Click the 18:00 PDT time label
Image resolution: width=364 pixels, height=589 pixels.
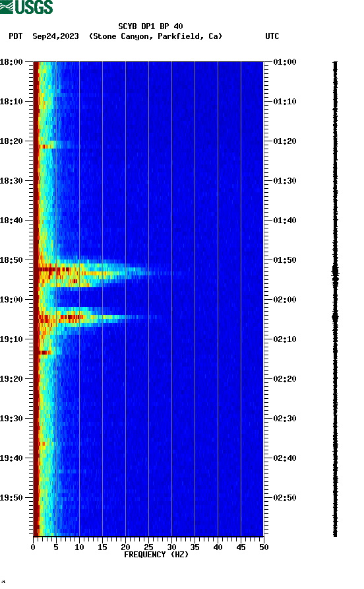click(x=11, y=62)
